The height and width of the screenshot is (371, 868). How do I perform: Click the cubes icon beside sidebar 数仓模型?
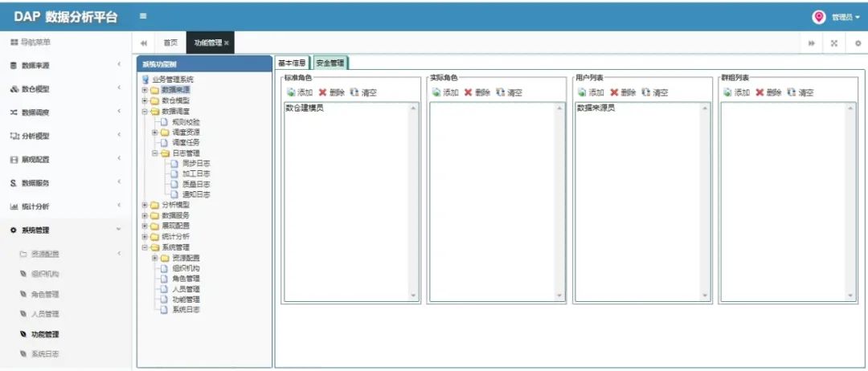tap(14, 89)
